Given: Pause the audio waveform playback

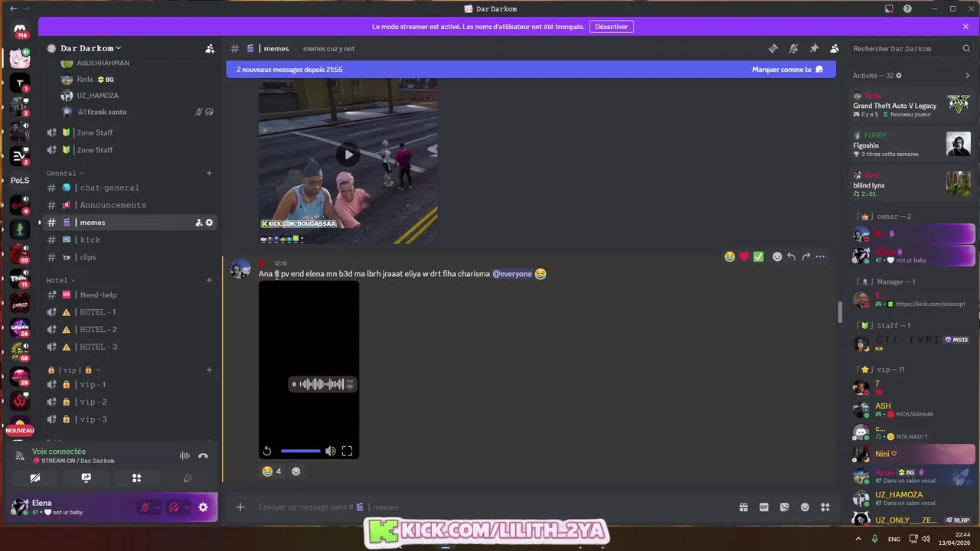Looking at the screenshot, I should pos(294,384).
